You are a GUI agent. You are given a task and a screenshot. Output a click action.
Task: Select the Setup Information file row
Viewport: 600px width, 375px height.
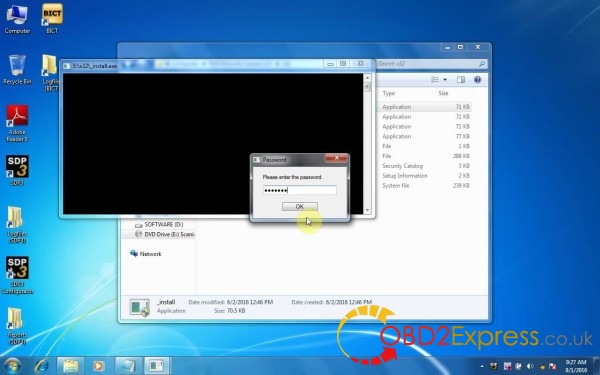[426, 176]
